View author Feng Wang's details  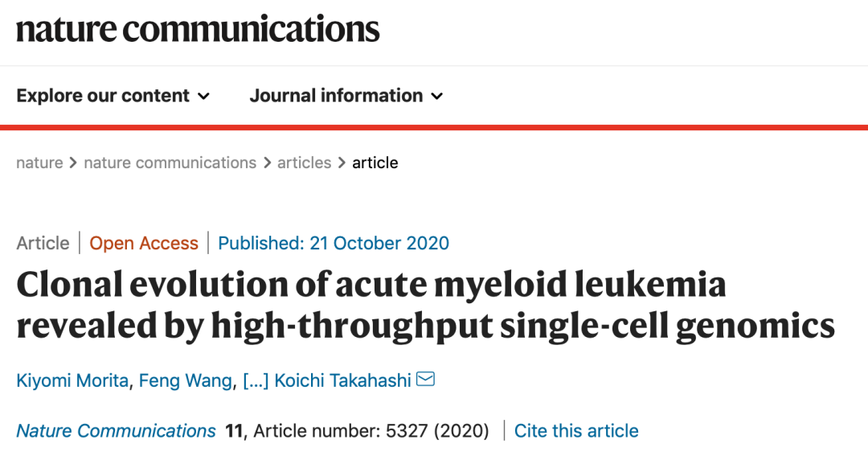185,380
